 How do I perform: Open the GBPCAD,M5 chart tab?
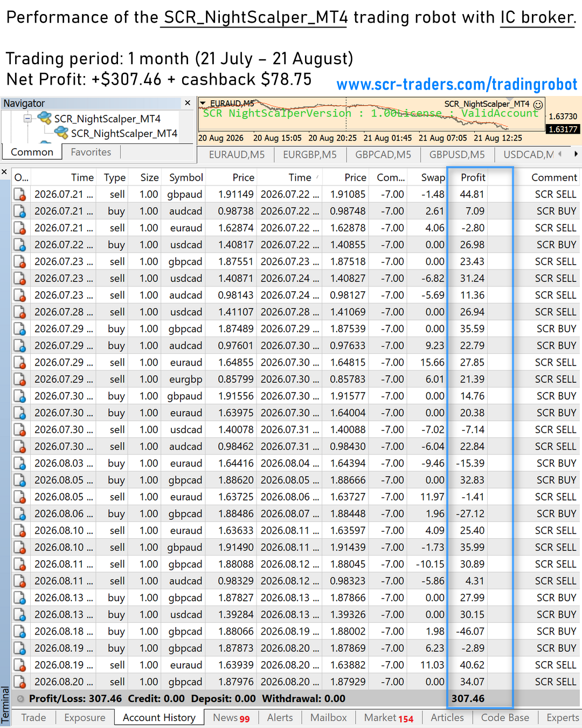point(383,155)
